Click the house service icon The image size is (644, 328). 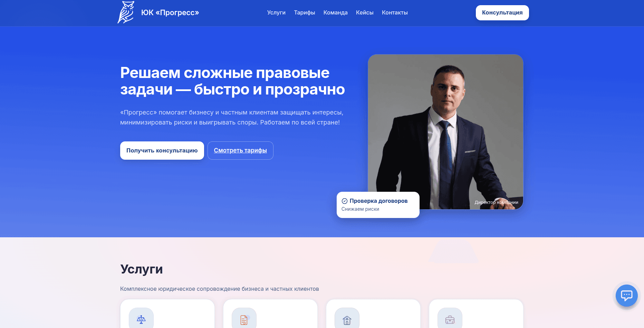coord(347,319)
